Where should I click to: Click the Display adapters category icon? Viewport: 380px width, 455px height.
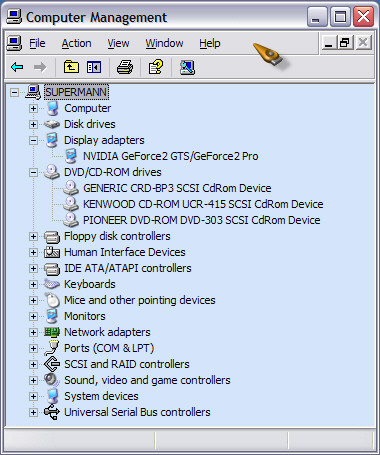point(52,140)
